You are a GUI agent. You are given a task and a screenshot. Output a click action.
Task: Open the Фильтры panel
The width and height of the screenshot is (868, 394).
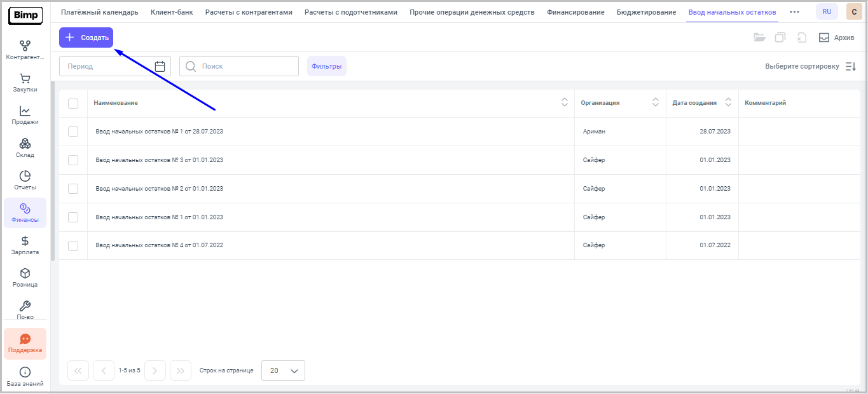(x=327, y=66)
